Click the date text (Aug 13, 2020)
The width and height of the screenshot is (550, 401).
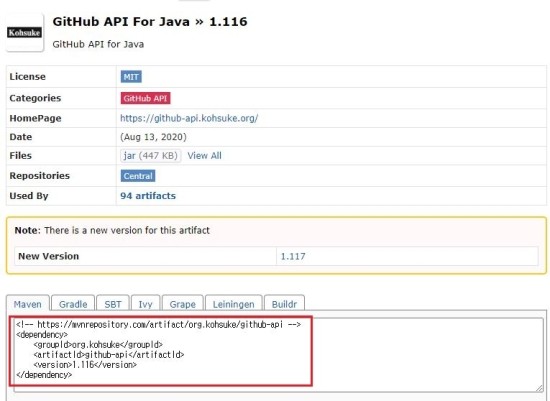153,137
